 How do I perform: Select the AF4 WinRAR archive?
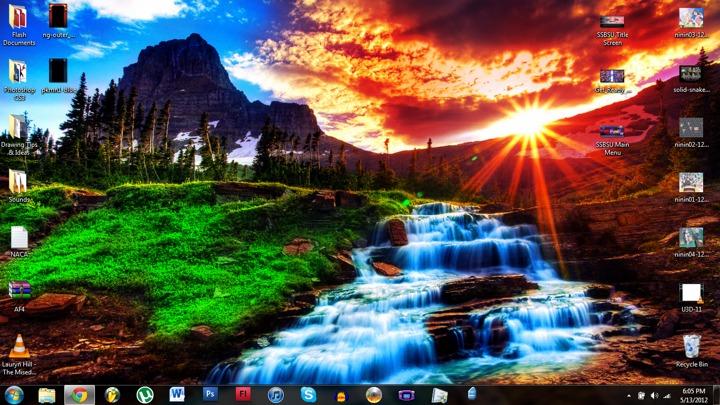click(x=19, y=296)
